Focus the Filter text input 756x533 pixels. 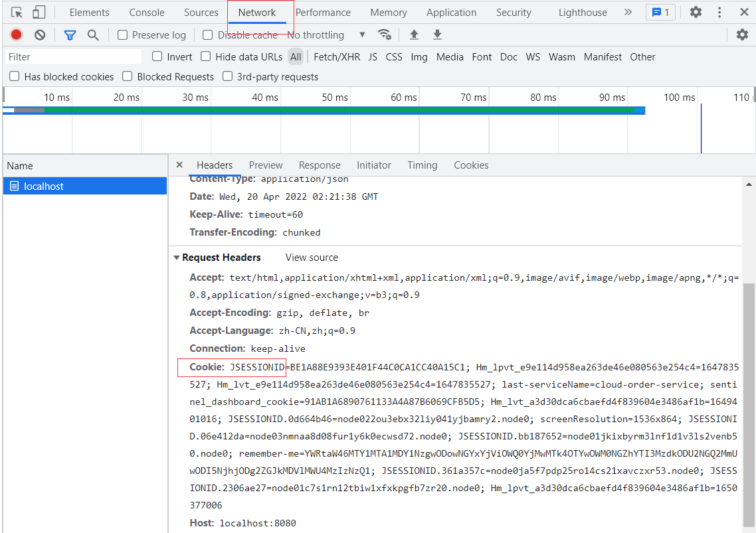(x=74, y=57)
